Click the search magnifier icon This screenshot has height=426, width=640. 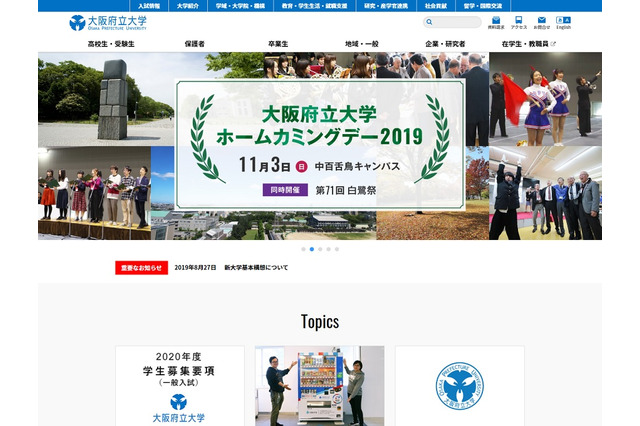(429, 22)
